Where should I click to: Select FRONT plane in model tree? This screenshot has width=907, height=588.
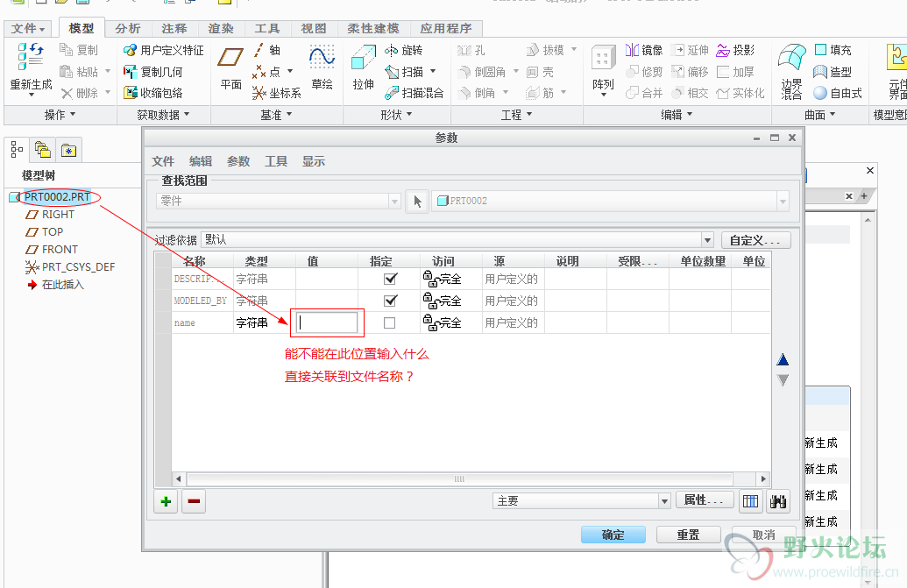tap(60, 249)
